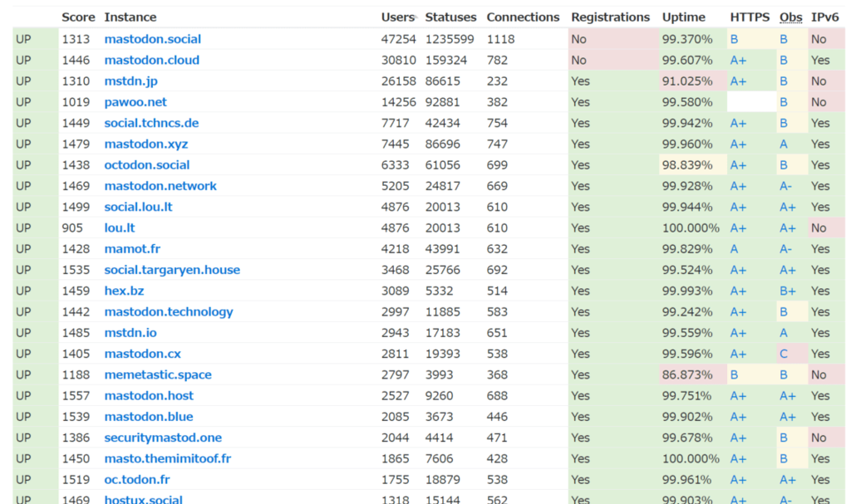Go to oc.todon.fr instance
The height and width of the screenshot is (504, 851).
point(137,480)
